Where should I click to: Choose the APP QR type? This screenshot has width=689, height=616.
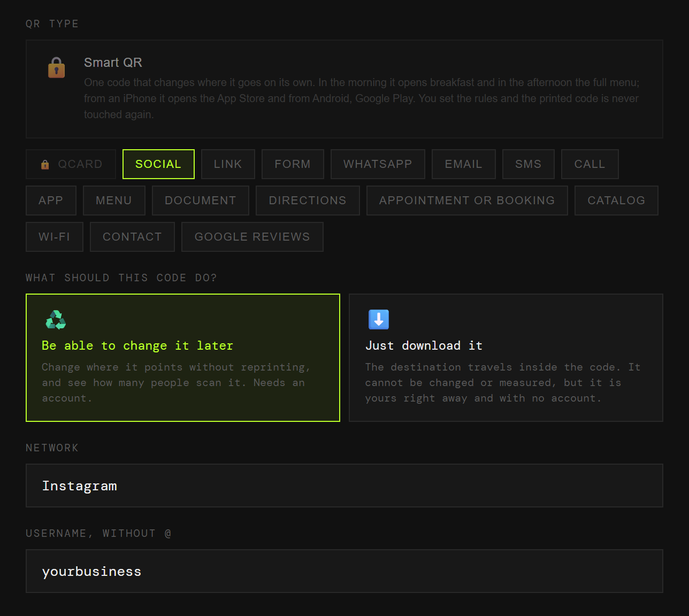point(51,201)
